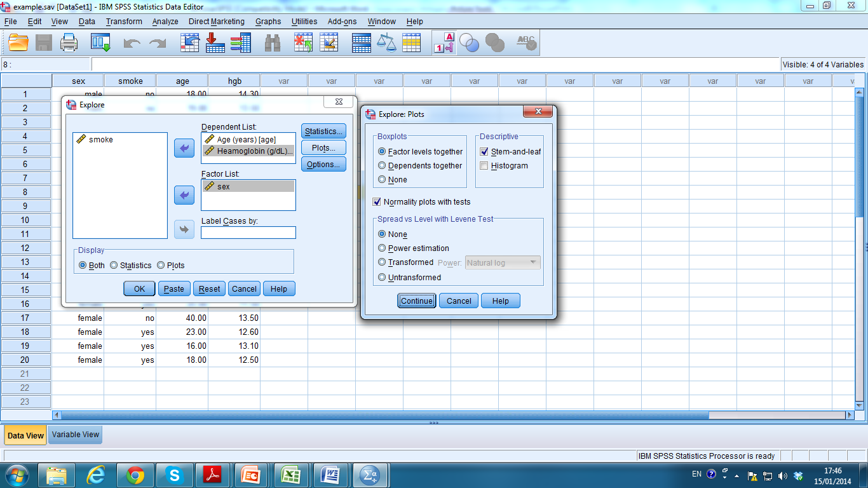Click arrow button beside Factor List
868x488 pixels.
[x=184, y=195]
